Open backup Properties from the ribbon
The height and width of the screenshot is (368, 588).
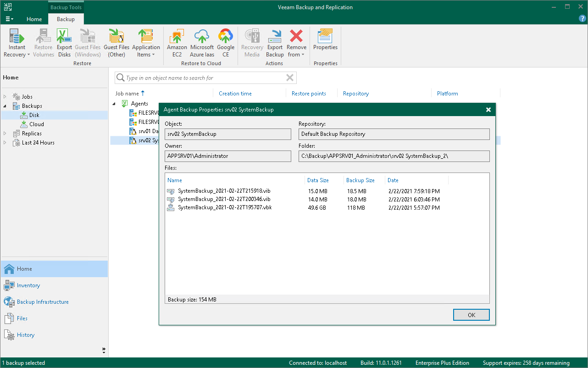(x=325, y=39)
